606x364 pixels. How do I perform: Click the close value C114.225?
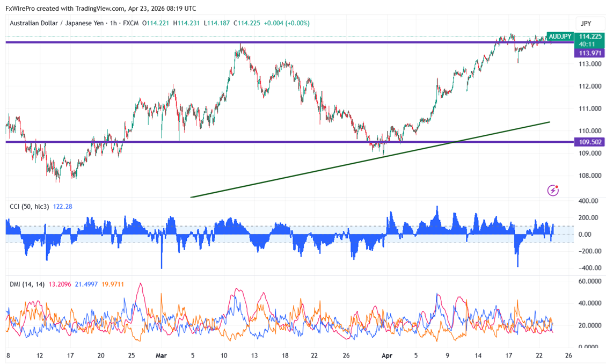click(x=246, y=23)
